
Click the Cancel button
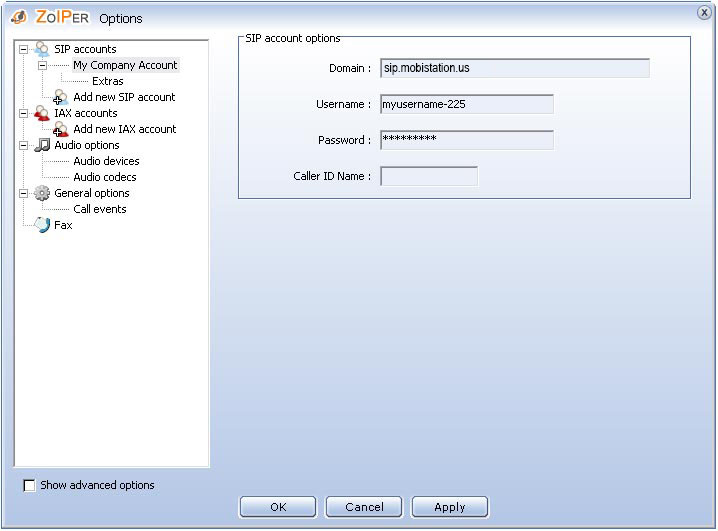pyautogui.click(x=364, y=507)
